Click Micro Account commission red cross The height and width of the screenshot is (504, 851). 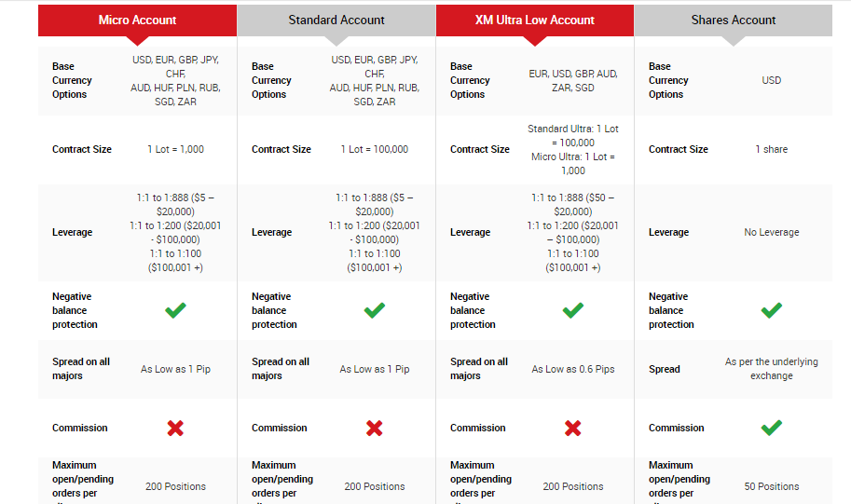175,428
